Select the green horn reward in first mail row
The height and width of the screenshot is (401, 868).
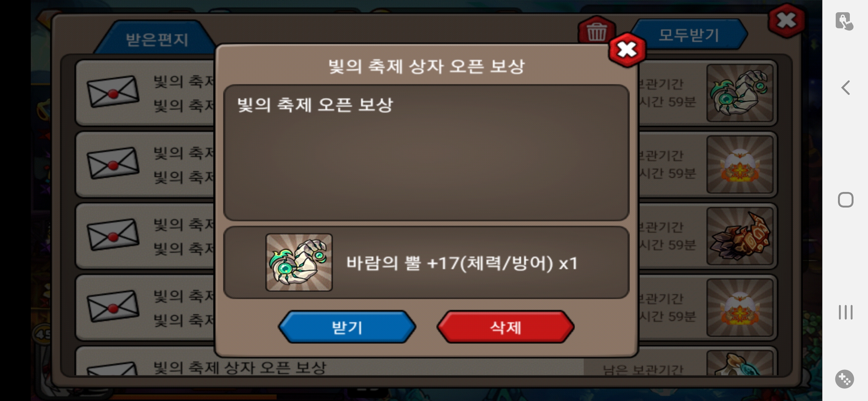[x=740, y=93]
